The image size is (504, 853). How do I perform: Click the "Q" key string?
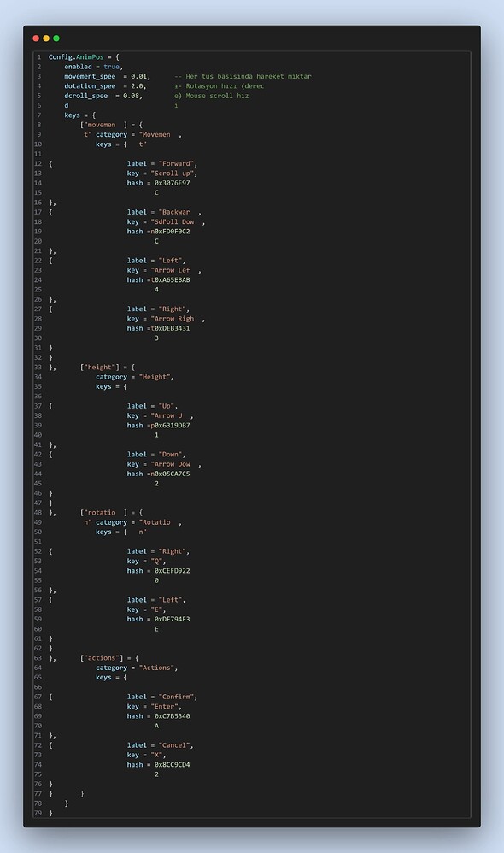pyautogui.click(x=156, y=561)
